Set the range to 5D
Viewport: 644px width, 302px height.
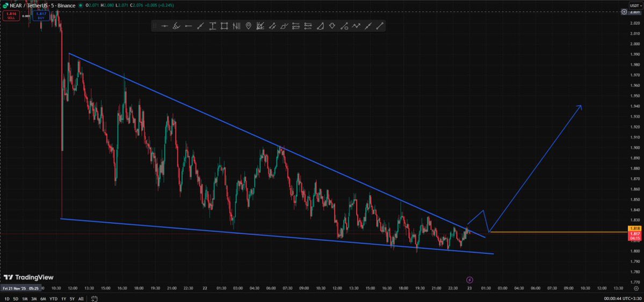coord(16,299)
